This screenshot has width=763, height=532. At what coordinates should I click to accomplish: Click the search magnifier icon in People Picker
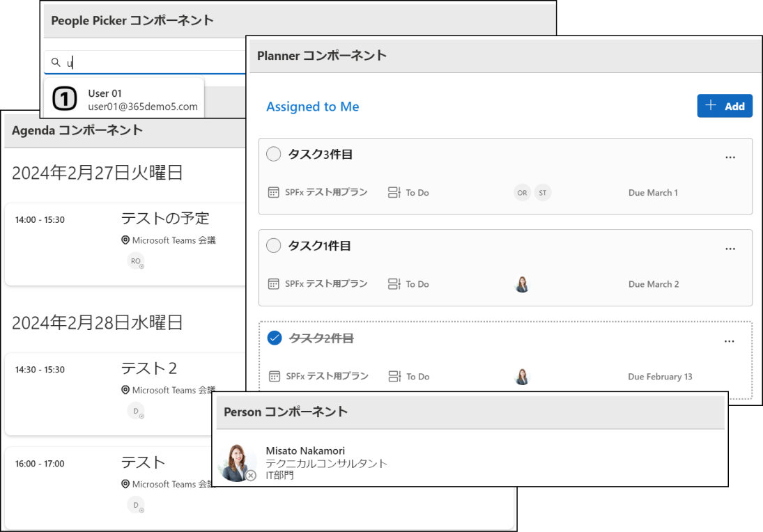coord(56,62)
